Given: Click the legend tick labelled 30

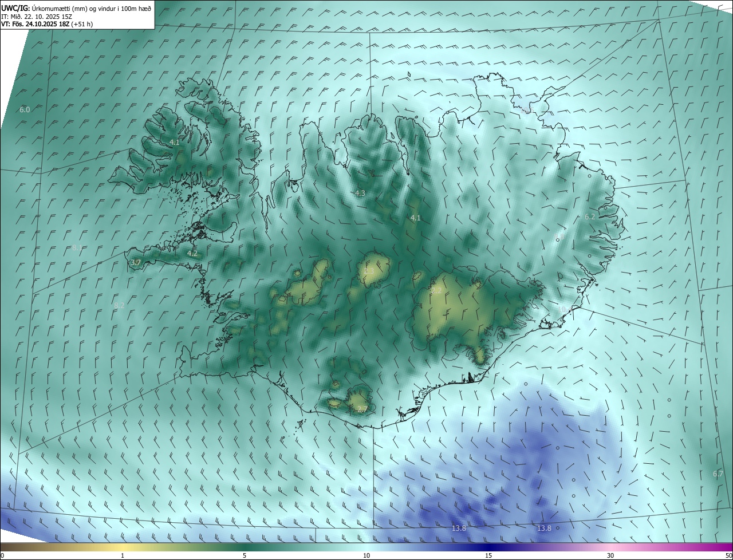Looking at the screenshot, I should click(610, 555).
